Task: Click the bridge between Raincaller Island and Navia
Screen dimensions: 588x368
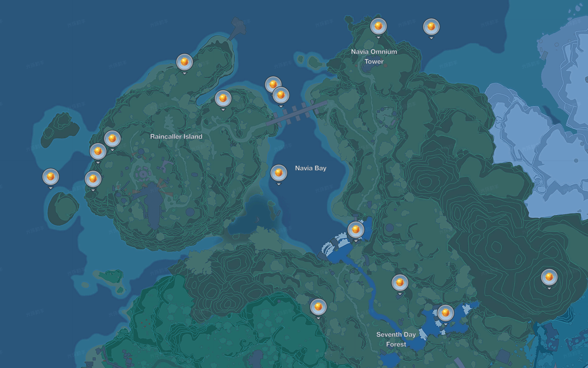Action: (x=296, y=113)
